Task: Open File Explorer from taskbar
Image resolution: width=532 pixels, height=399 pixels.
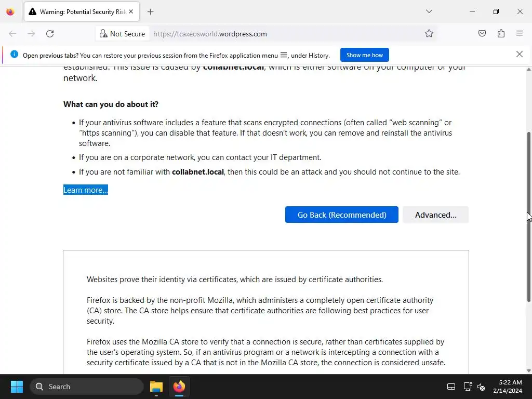Action: click(156, 387)
